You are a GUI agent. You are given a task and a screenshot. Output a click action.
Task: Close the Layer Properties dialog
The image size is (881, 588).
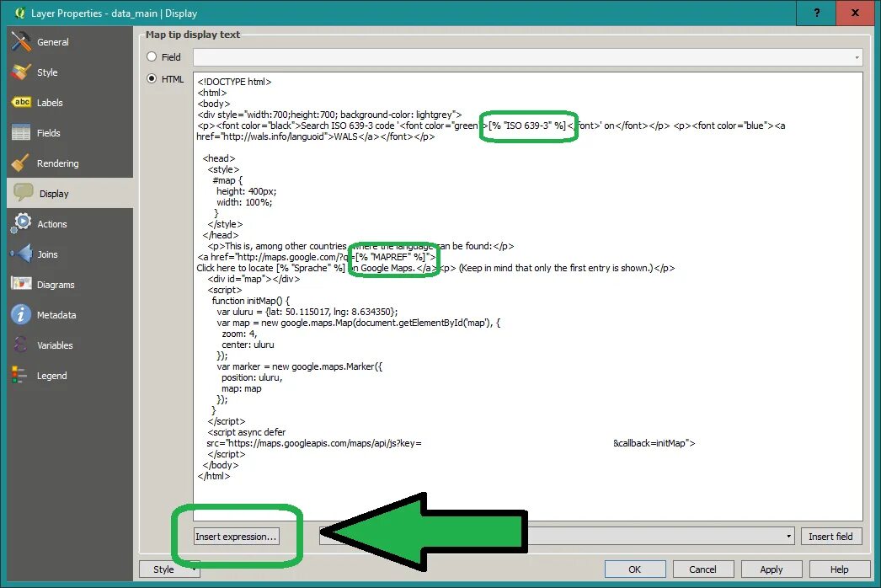tap(855, 13)
